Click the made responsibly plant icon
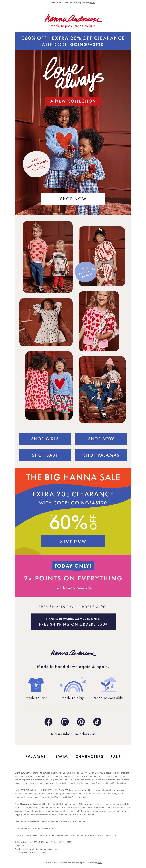 (108, 684)
